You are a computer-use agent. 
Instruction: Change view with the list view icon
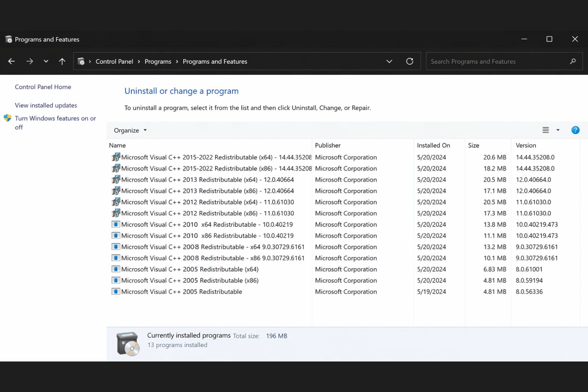click(545, 130)
